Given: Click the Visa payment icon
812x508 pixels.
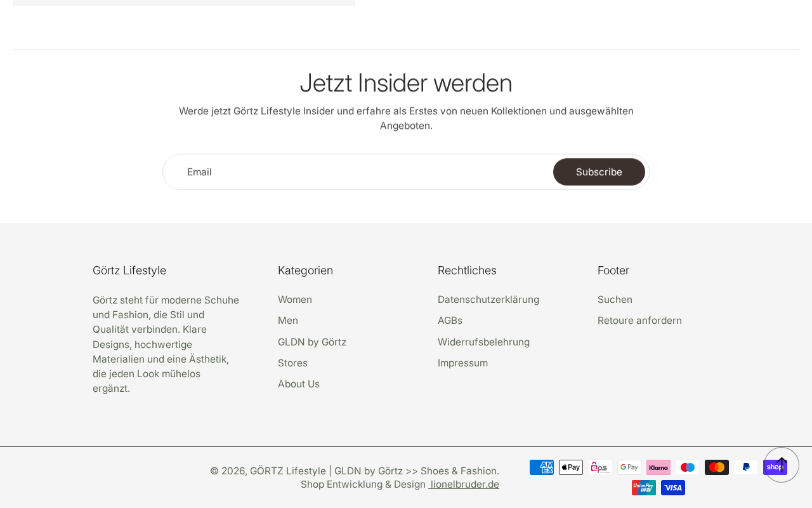Looking at the screenshot, I should (673, 488).
